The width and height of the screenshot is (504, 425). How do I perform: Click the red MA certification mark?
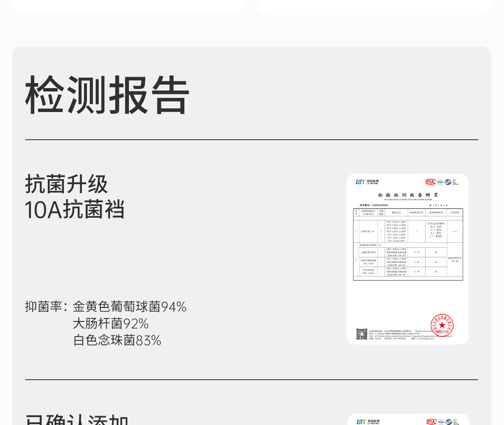pyautogui.click(x=430, y=182)
